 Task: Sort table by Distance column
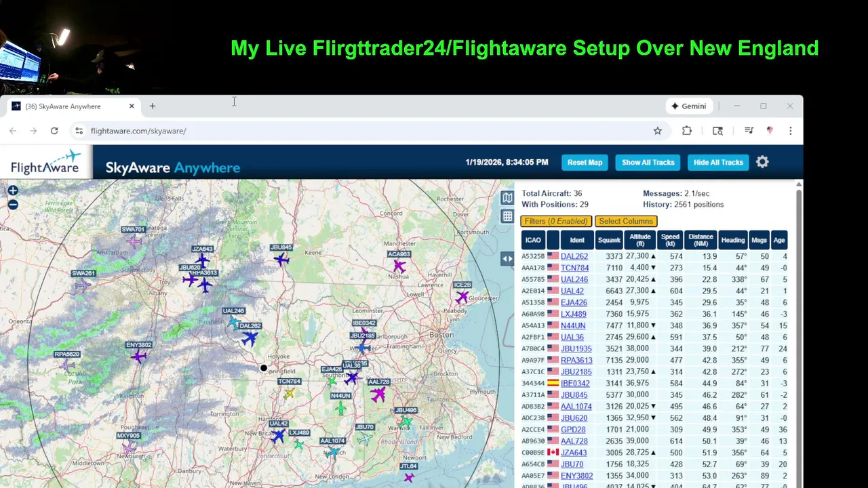pyautogui.click(x=701, y=240)
